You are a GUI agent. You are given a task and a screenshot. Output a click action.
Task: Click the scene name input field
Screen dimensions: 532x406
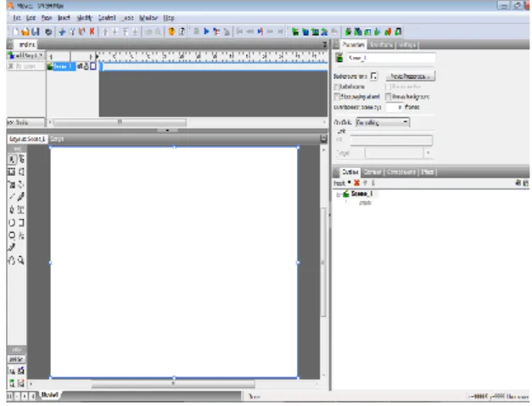[x=391, y=58]
